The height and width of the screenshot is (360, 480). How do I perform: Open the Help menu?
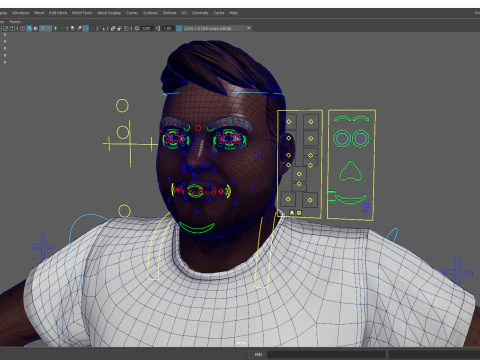233,13
